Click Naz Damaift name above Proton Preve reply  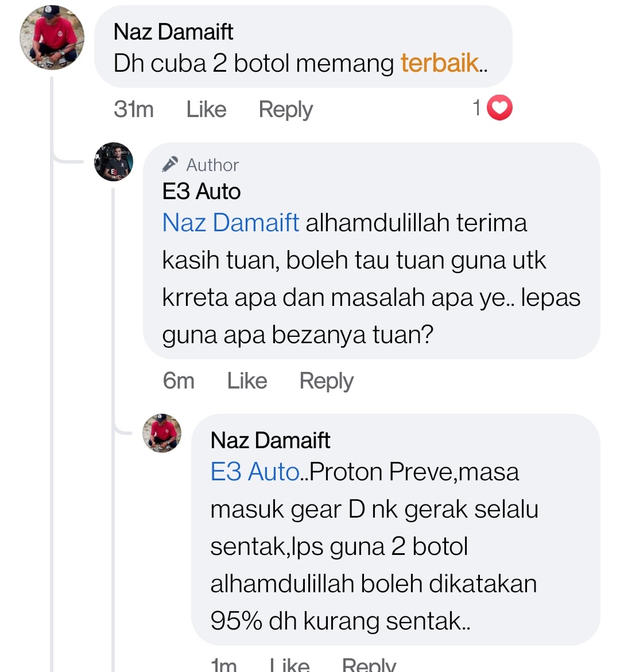[270, 440]
